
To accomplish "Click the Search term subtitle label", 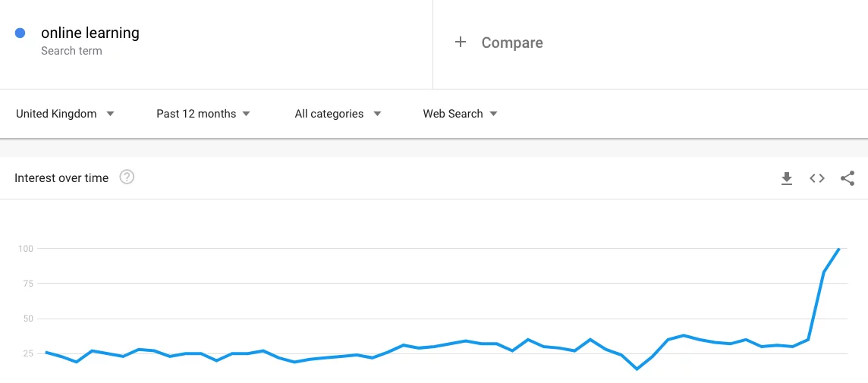I will [71, 51].
